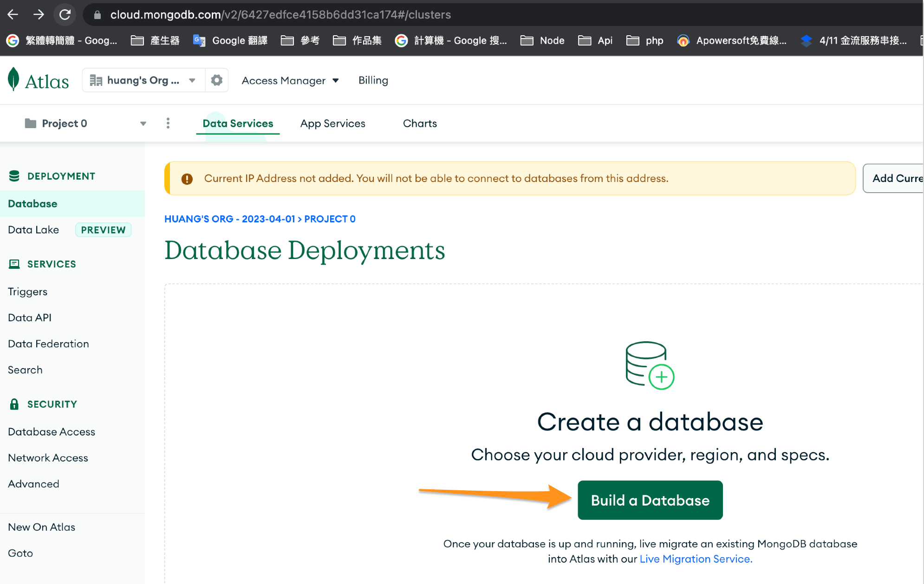Open the Access Manager dropdown menu
Screen dimensions: 924x584
coord(290,81)
